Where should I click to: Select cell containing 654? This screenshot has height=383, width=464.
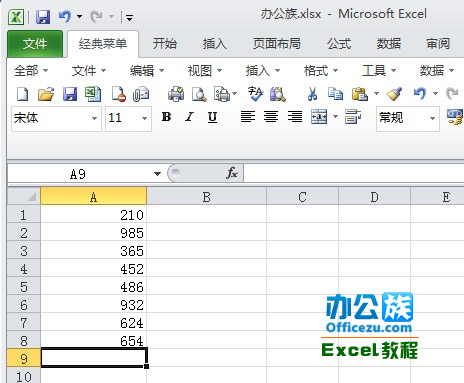(93, 340)
